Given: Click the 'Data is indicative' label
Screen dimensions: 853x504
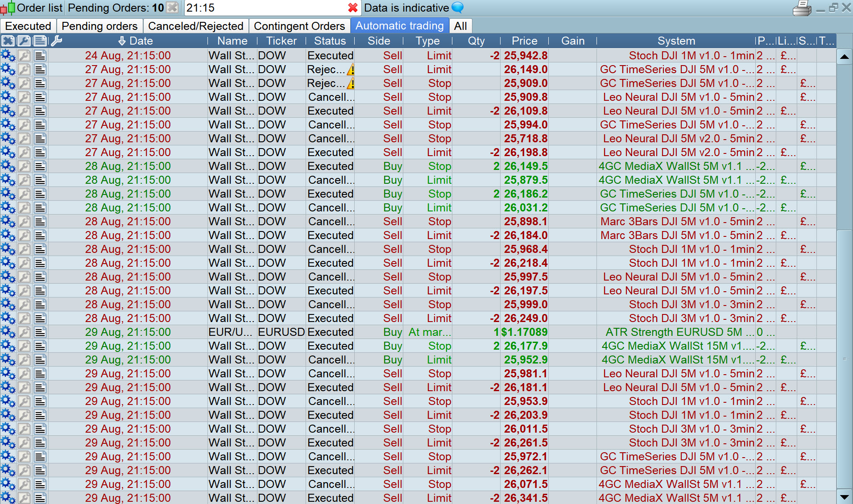Looking at the screenshot, I should (x=406, y=8).
